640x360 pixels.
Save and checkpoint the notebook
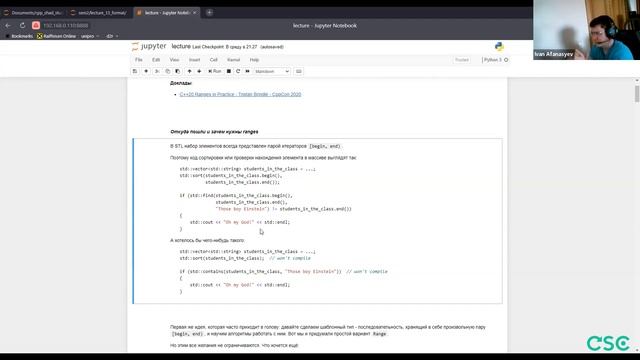135,71
